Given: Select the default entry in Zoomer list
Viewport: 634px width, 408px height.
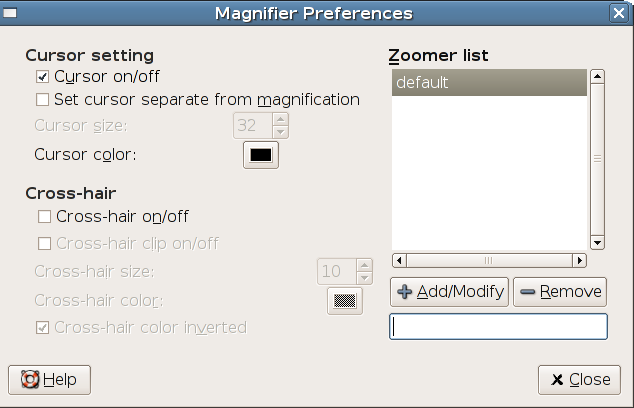Looking at the screenshot, I should 488,83.
